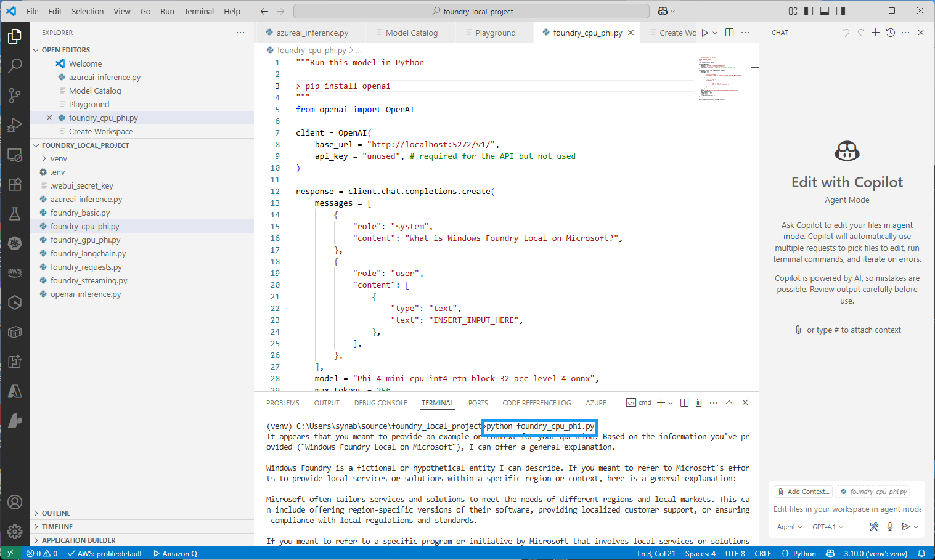Open the Testing flask icon
Image resolution: width=935 pixels, height=560 pixels.
(x=15, y=214)
